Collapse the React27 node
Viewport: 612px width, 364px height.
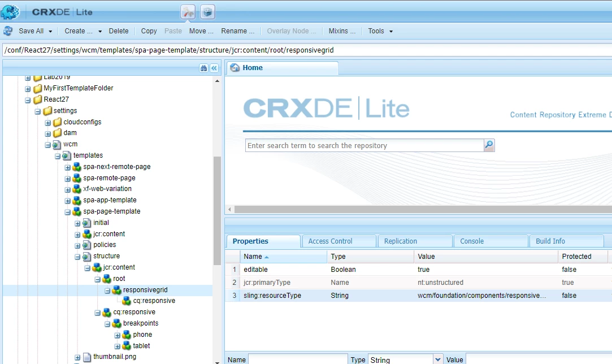click(28, 101)
